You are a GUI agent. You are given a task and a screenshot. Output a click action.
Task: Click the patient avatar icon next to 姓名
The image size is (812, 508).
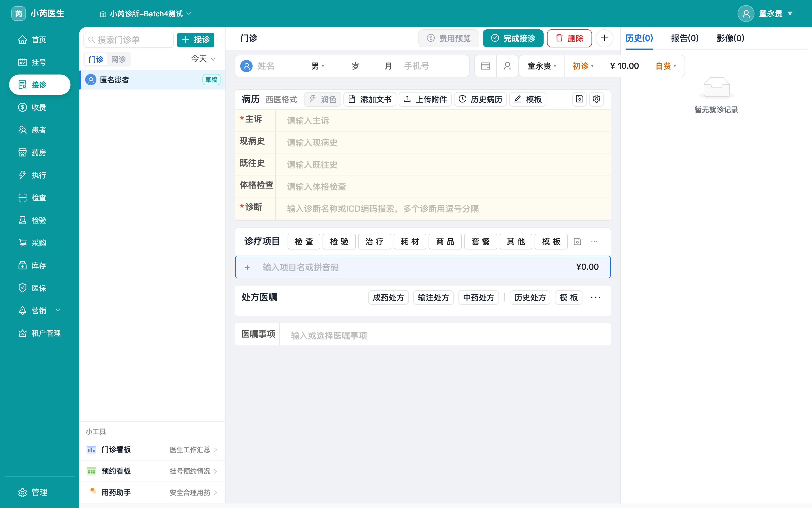click(x=247, y=66)
